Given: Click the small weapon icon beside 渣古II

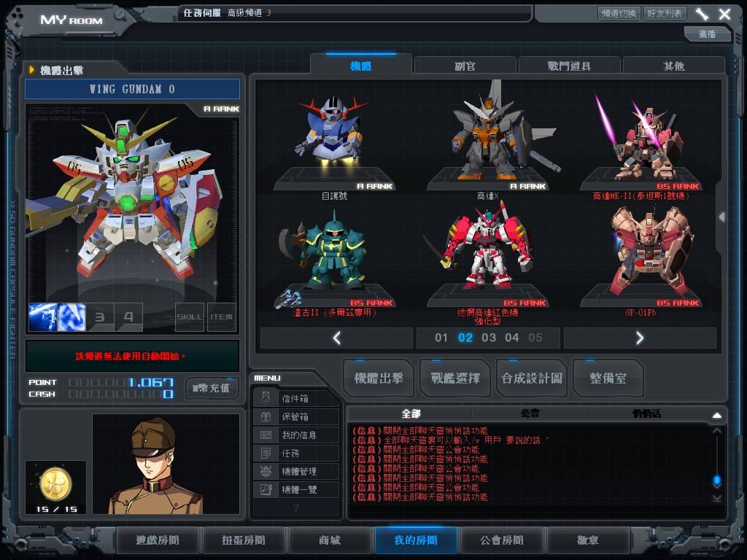Looking at the screenshot, I should click(287, 300).
